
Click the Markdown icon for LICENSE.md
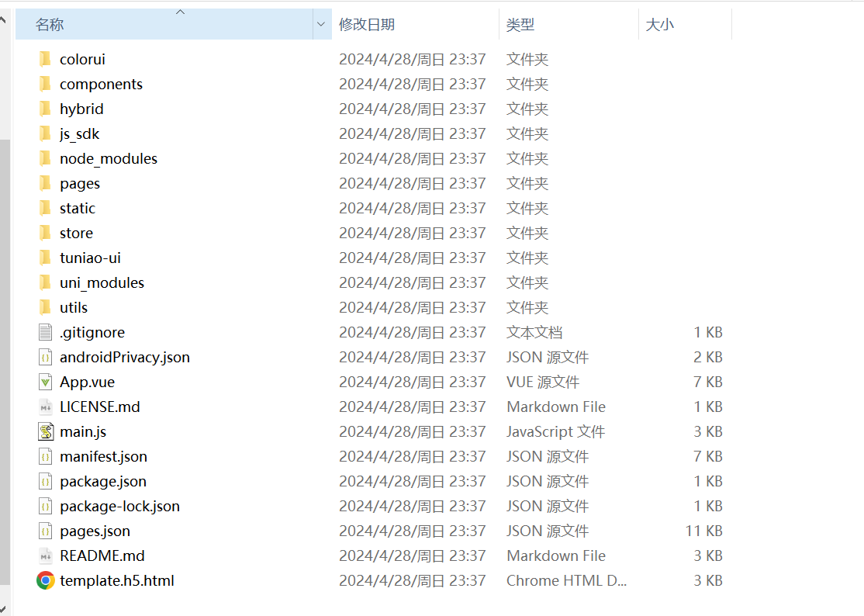(46, 407)
